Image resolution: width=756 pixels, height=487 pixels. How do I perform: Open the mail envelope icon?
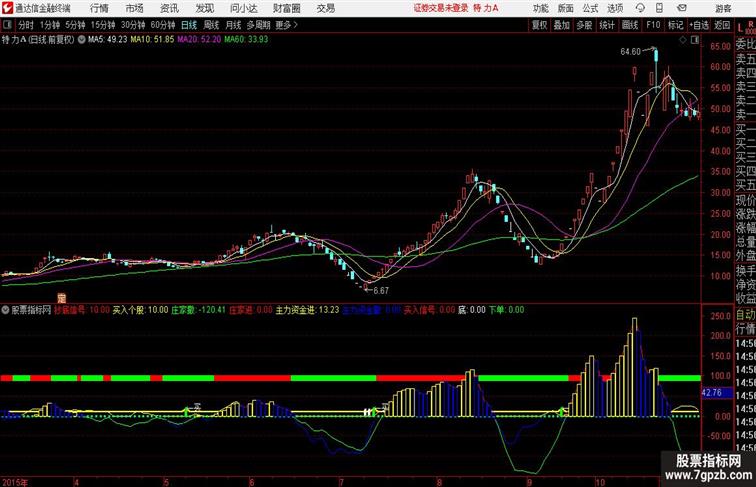click(x=682, y=8)
